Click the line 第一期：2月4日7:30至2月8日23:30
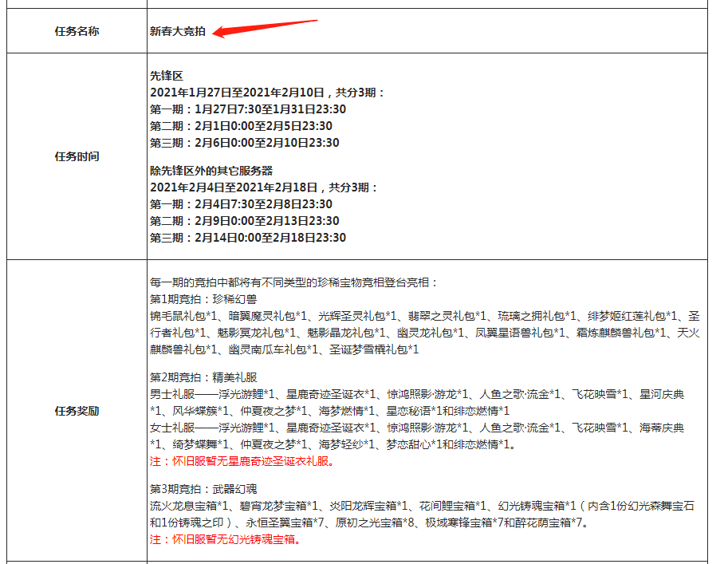This screenshot has height=564, width=728. (241, 204)
